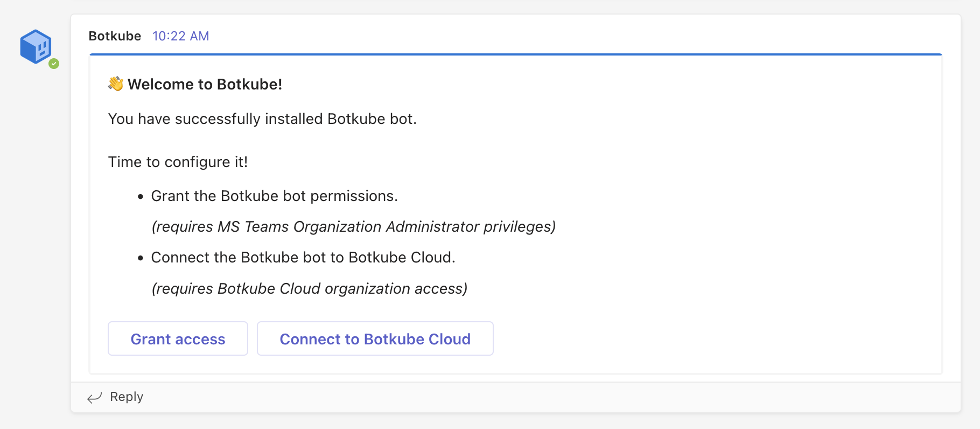980x429 pixels.
Task: Click the waving hand emoji
Action: click(x=116, y=84)
